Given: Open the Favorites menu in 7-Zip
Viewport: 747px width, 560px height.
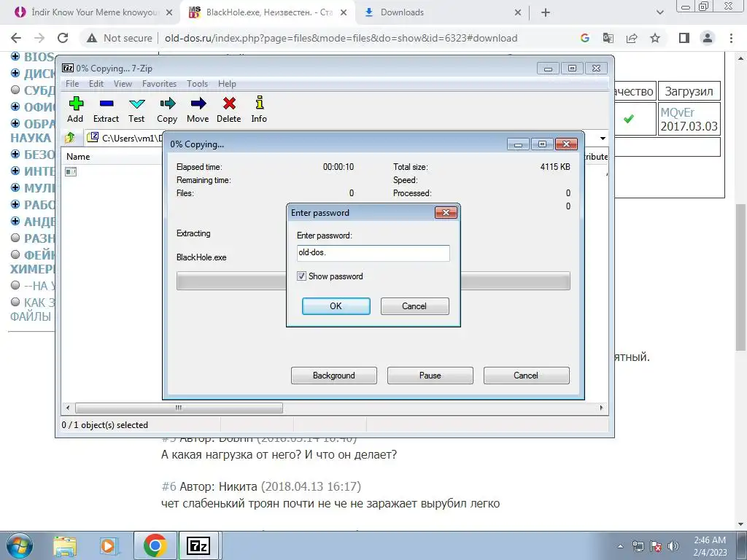Looking at the screenshot, I should pyautogui.click(x=159, y=83).
